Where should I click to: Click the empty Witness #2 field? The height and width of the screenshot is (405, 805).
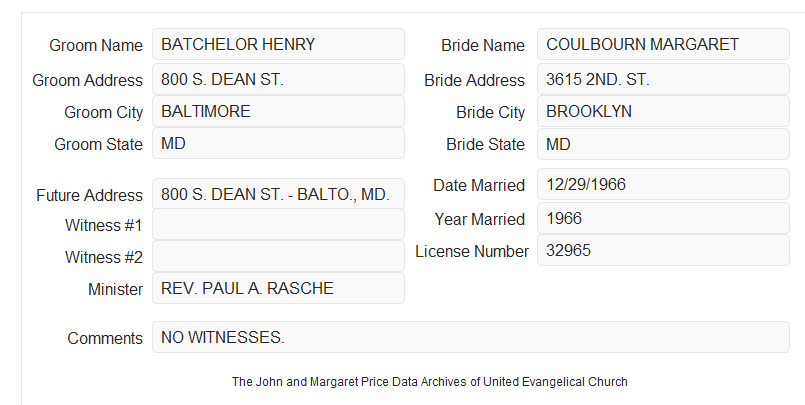click(278, 256)
